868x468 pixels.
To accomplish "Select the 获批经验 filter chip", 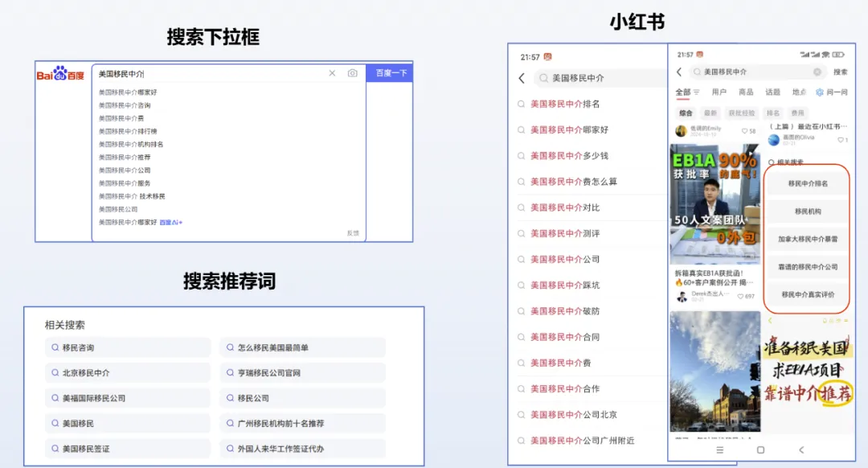I will pos(742,113).
